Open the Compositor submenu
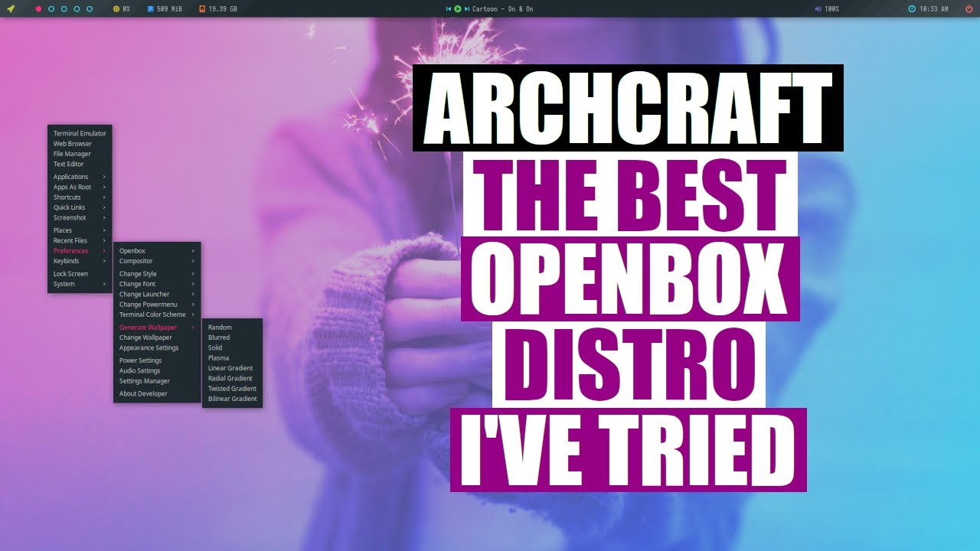The height and width of the screenshot is (551, 980). point(157,261)
